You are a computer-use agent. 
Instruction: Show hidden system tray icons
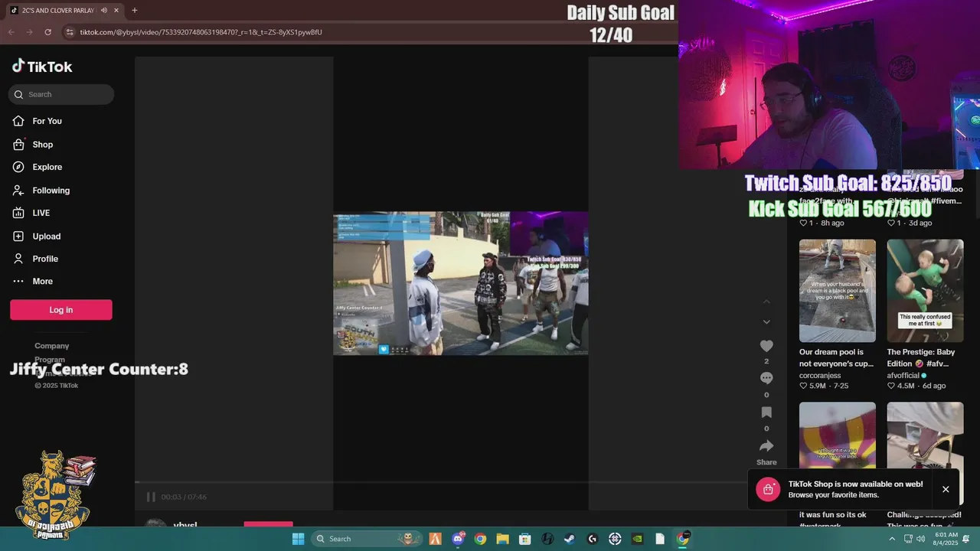(x=891, y=539)
